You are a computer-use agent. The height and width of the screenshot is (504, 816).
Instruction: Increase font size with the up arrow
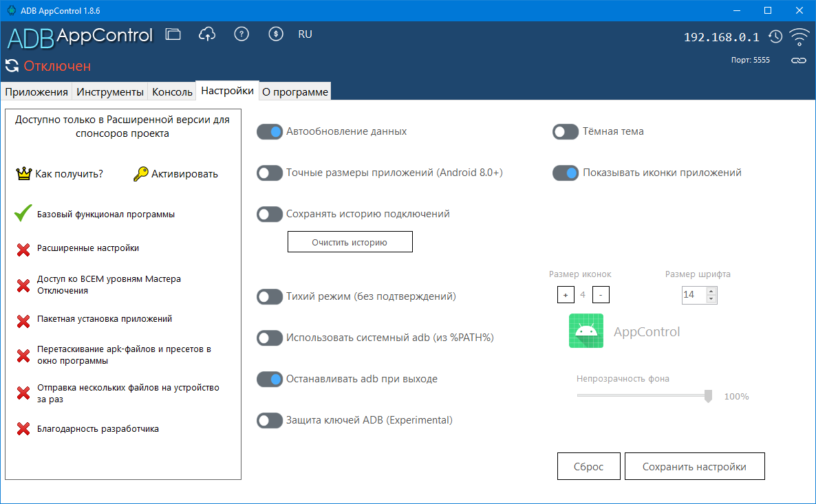pos(711,291)
